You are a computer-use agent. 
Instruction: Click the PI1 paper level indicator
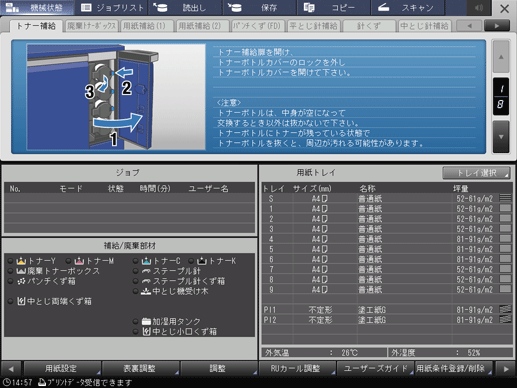[x=505, y=309]
